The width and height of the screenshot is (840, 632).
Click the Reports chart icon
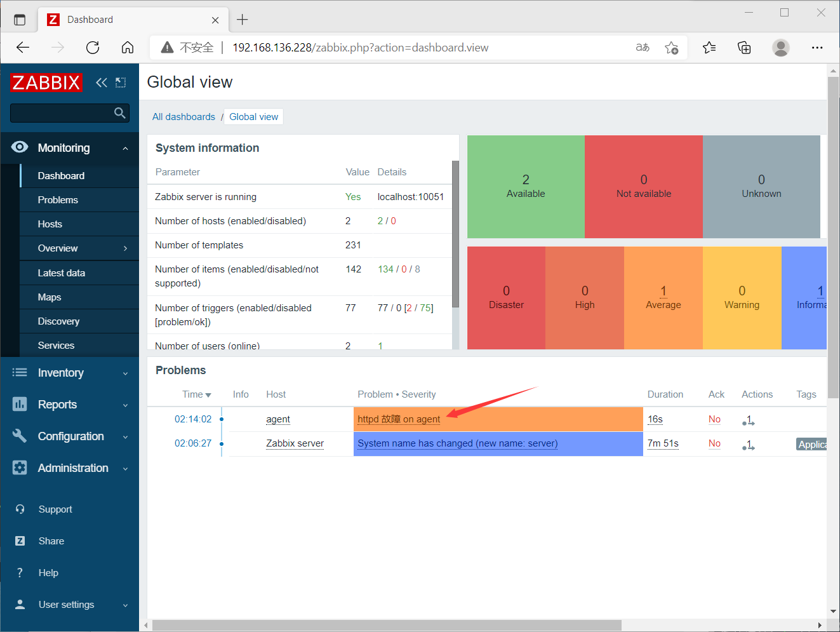20,404
